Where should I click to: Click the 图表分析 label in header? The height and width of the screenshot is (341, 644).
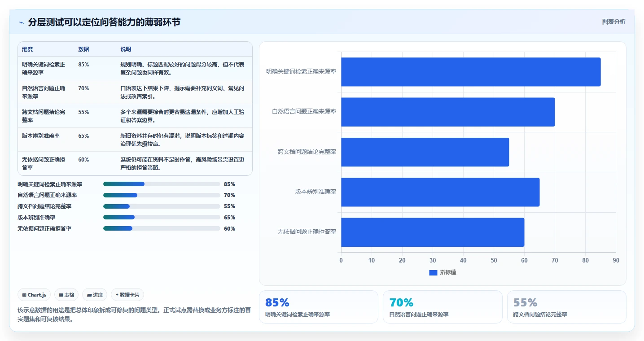(613, 22)
